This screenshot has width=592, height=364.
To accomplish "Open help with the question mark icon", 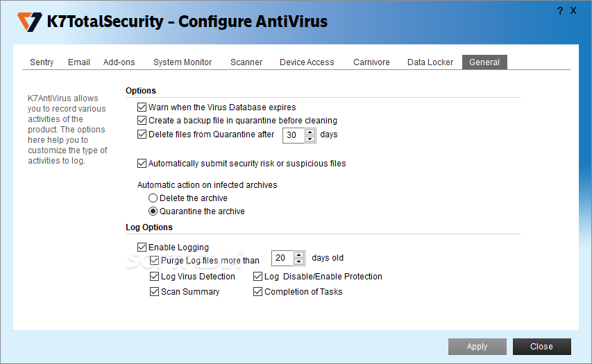I will [x=560, y=11].
